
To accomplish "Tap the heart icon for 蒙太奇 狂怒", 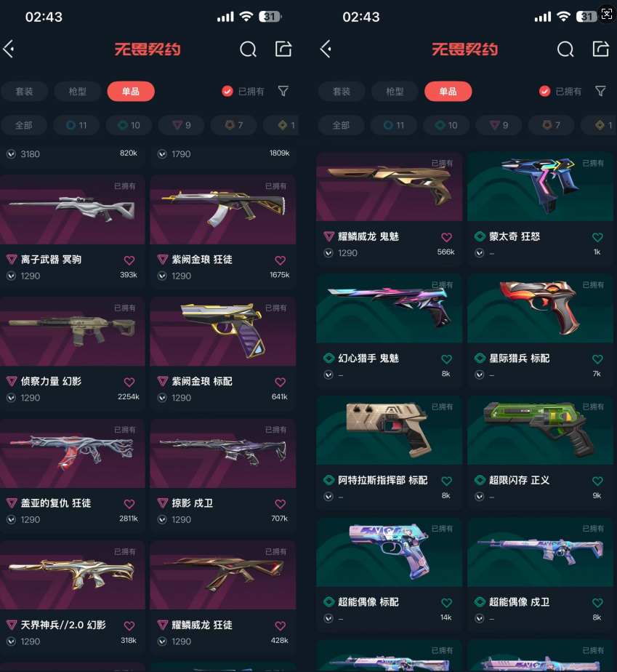I will tap(597, 237).
